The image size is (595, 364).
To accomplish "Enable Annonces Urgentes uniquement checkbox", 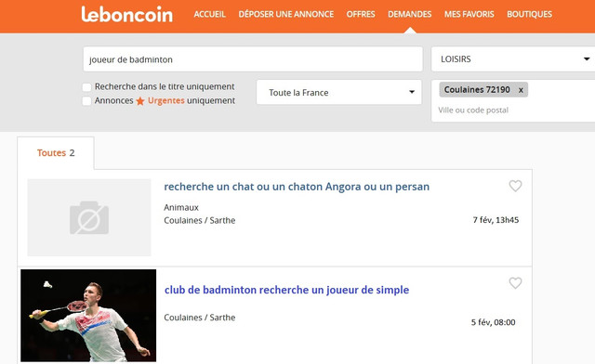I will [x=86, y=101].
